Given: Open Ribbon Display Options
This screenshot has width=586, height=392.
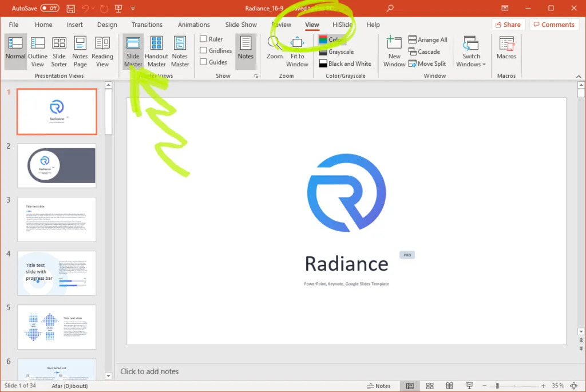Looking at the screenshot, I should click(505, 8).
